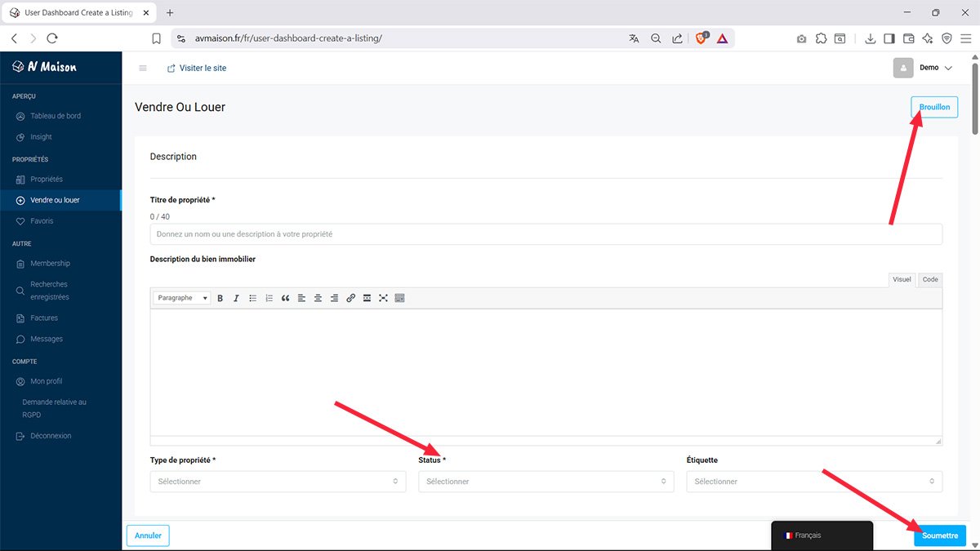Toggle bold formatting in the editor
The width and height of the screenshot is (980, 551).
pos(220,299)
